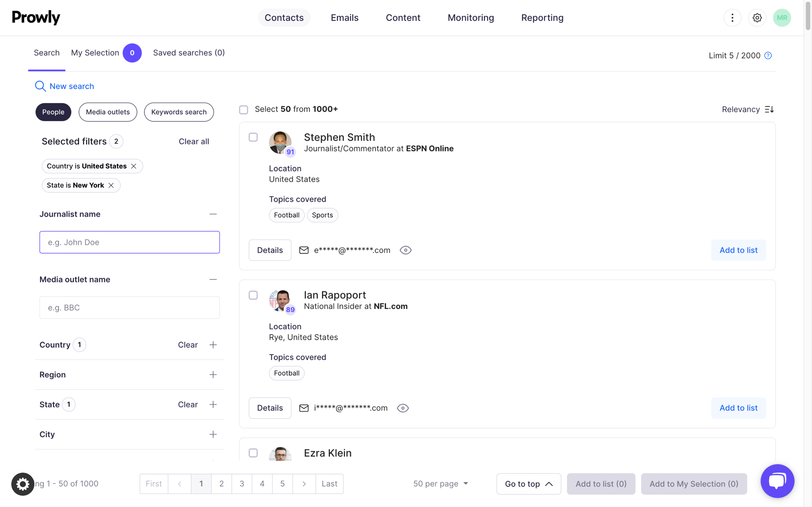812x507 pixels.
Task: Click the Journalist name input field
Action: pyautogui.click(x=129, y=242)
